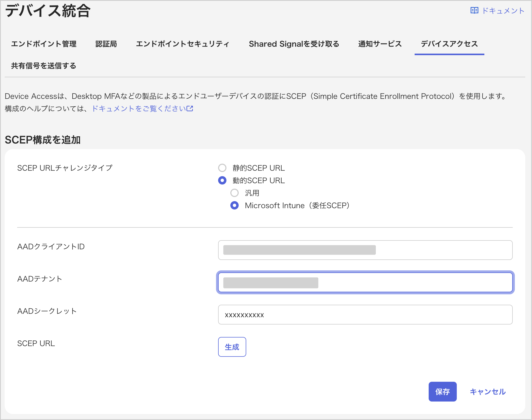The image size is (532, 420).
Task: Choose Microsoft Intune（委任SCEP） radio option
Action: [235, 205]
